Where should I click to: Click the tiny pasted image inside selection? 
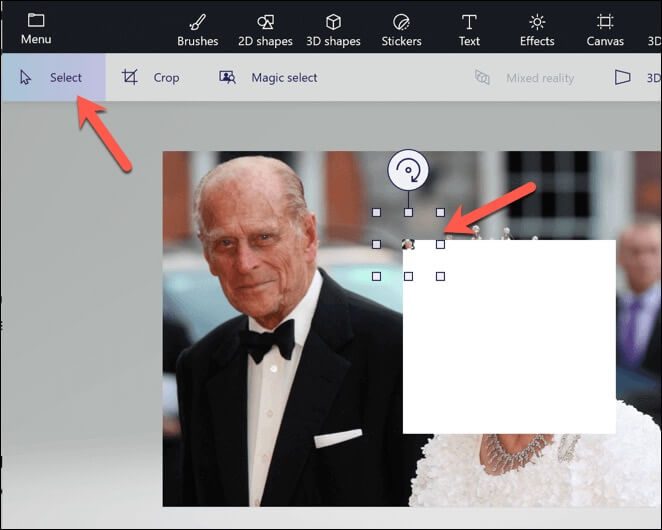point(408,244)
